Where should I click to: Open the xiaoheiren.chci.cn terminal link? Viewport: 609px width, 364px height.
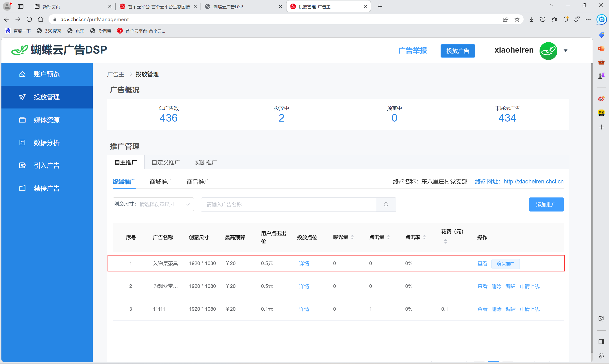pos(533,182)
